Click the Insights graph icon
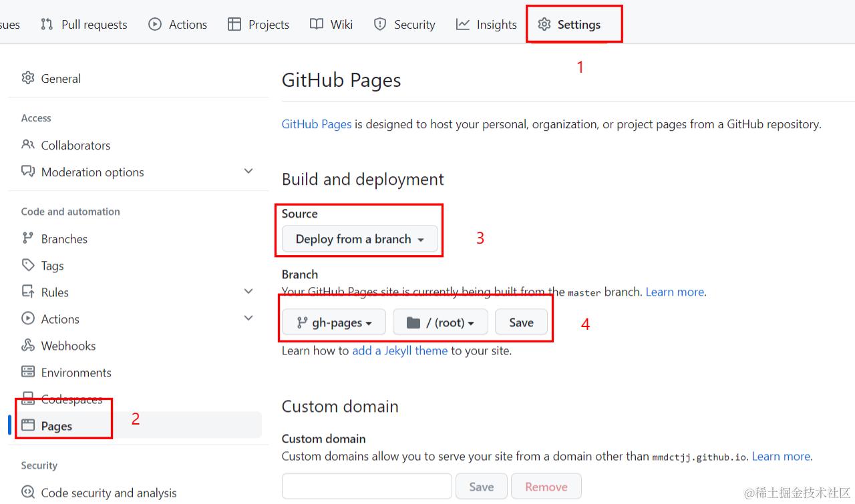 coord(463,25)
